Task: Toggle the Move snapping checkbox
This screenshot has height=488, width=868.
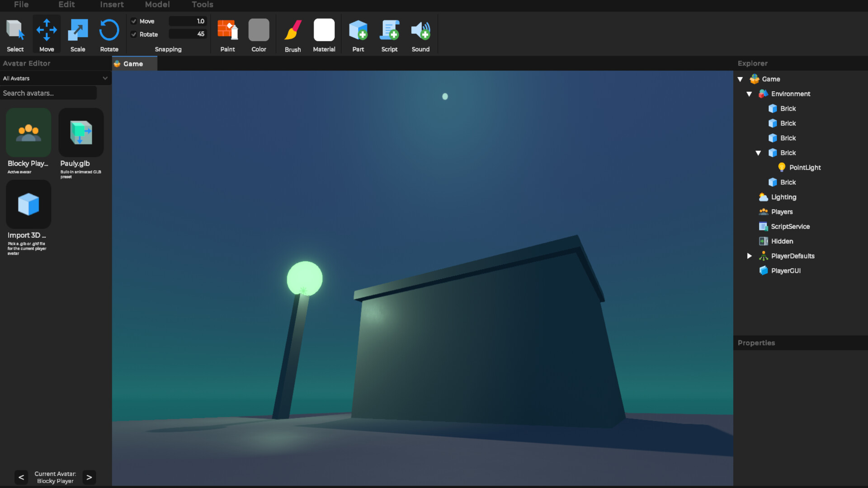Action: point(134,21)
